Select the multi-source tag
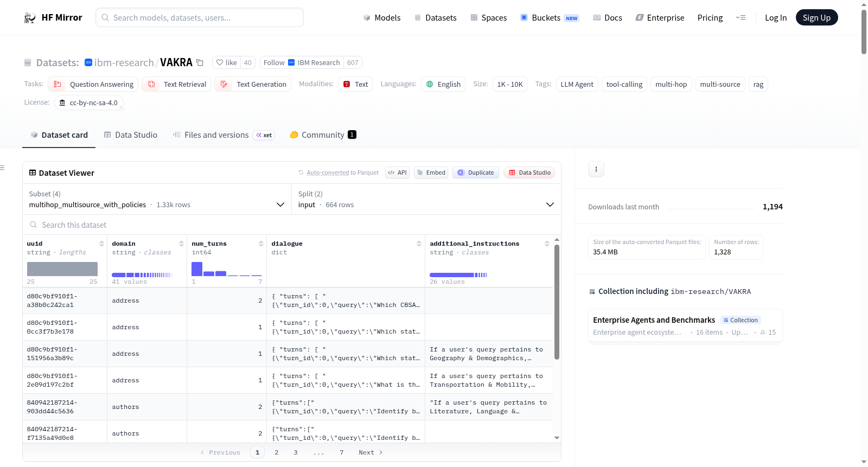The image size is (868, 467). click(720, 84)
